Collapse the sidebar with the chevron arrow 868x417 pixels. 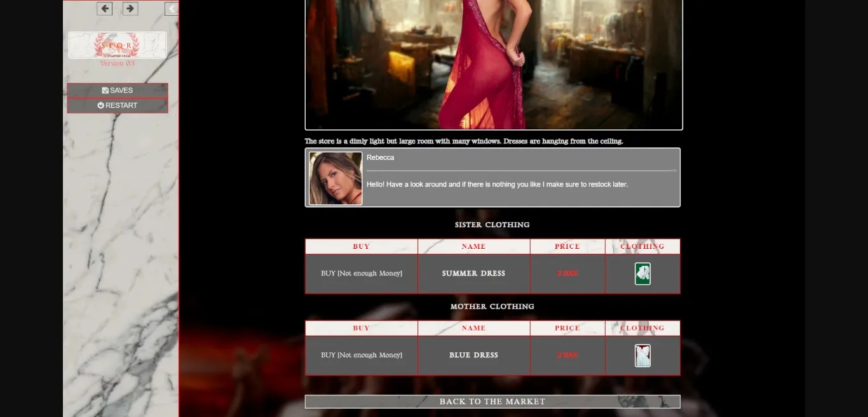click(x=172, y=8)
